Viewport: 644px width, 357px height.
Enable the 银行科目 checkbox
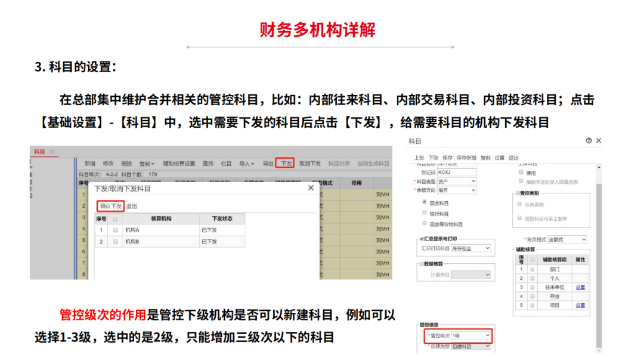pyautogui.click(x=424, y=213)
